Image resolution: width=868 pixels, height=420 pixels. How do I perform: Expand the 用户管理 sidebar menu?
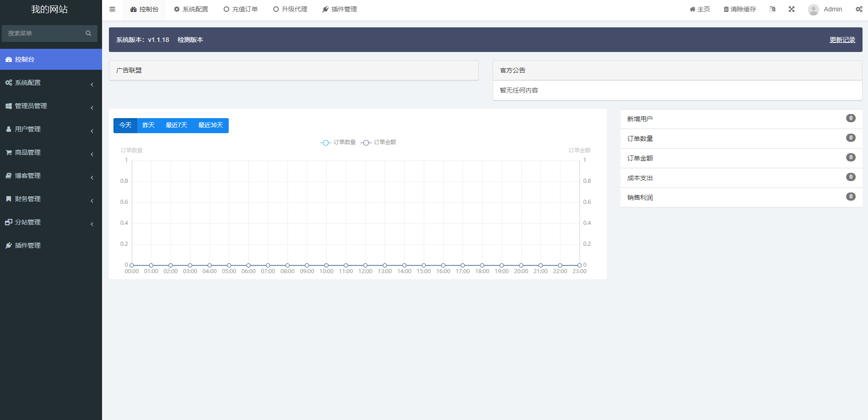pyautogui.click(x=50, y=129)
